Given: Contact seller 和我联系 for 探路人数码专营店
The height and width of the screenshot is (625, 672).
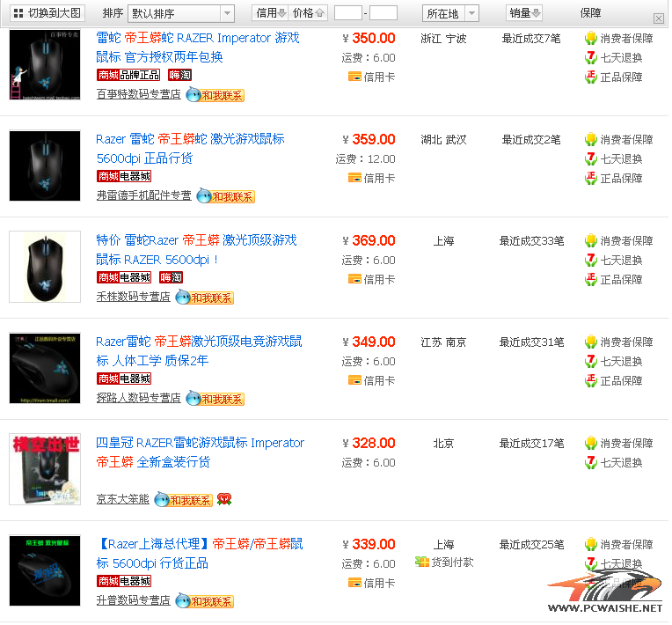Looking at the screenshot, I should pyautogui.click(x=215, y=399).
